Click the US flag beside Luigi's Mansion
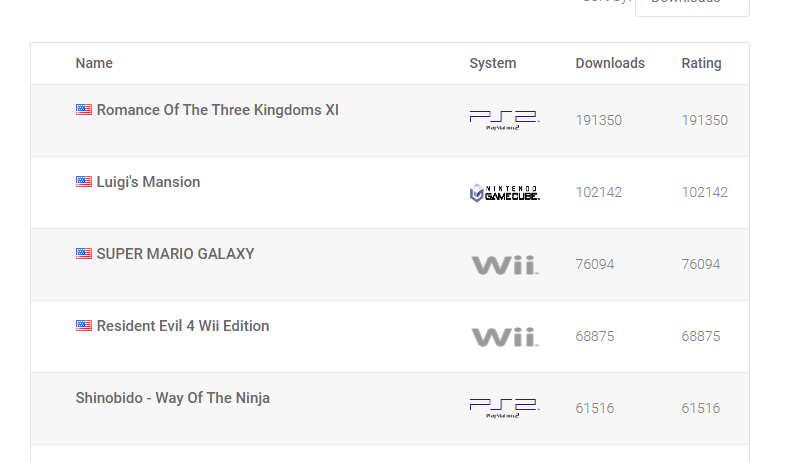Viewport: 790px width, 462px height. [x=84, y=182]
